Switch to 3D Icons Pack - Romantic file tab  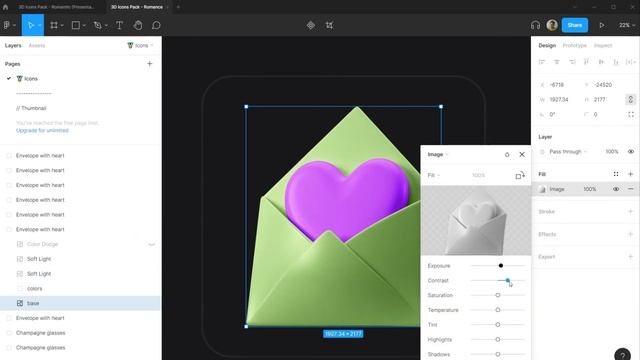[x=56, y=7]
